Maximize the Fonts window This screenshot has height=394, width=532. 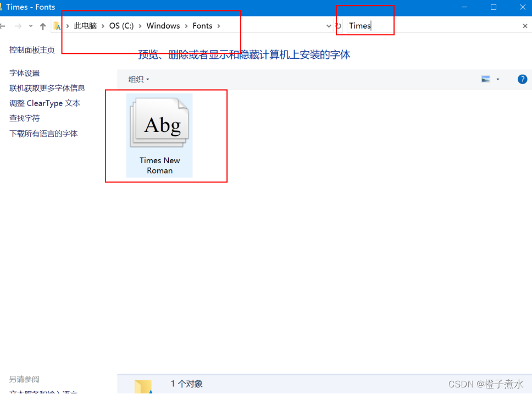point(494,7)
